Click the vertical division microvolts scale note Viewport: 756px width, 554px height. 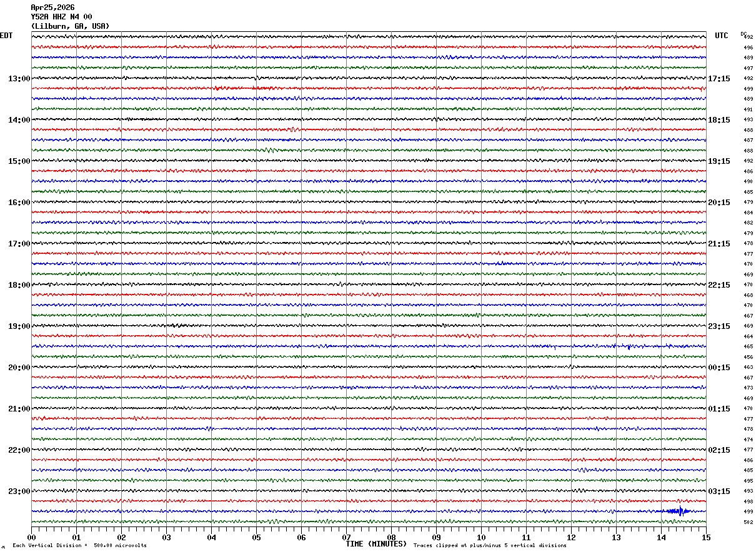point(79,546)
